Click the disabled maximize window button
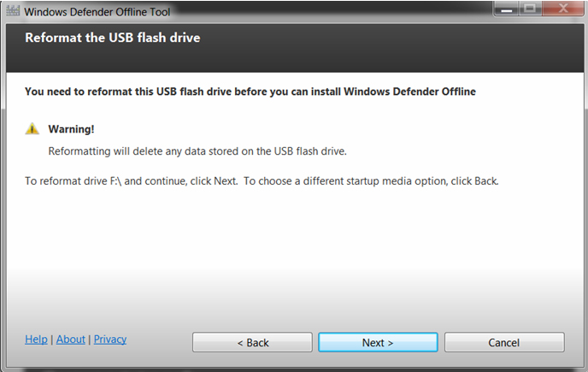 point(530,9)
